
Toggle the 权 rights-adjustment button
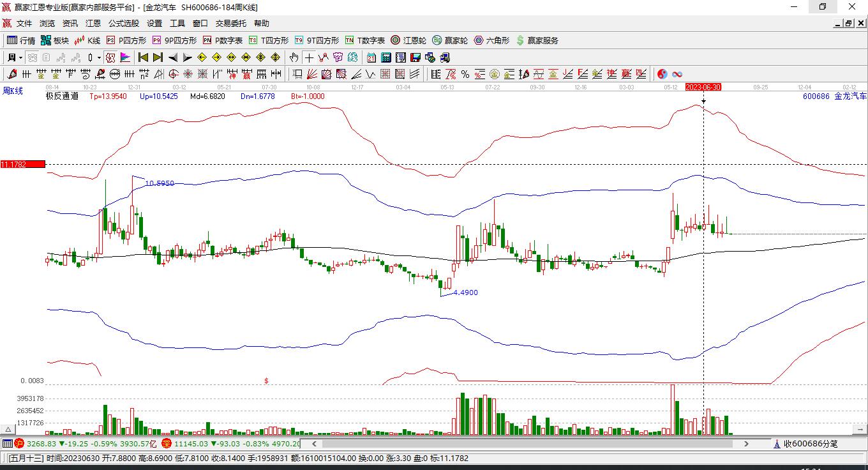[111, 57]
